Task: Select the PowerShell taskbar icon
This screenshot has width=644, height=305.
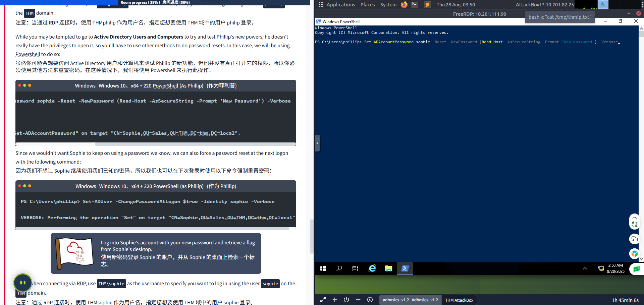Action: coord(405,268)
